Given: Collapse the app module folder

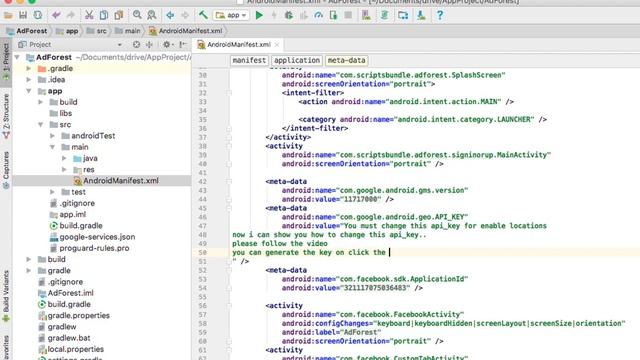Looking at the screenshot, I should (x=29, y=91).
